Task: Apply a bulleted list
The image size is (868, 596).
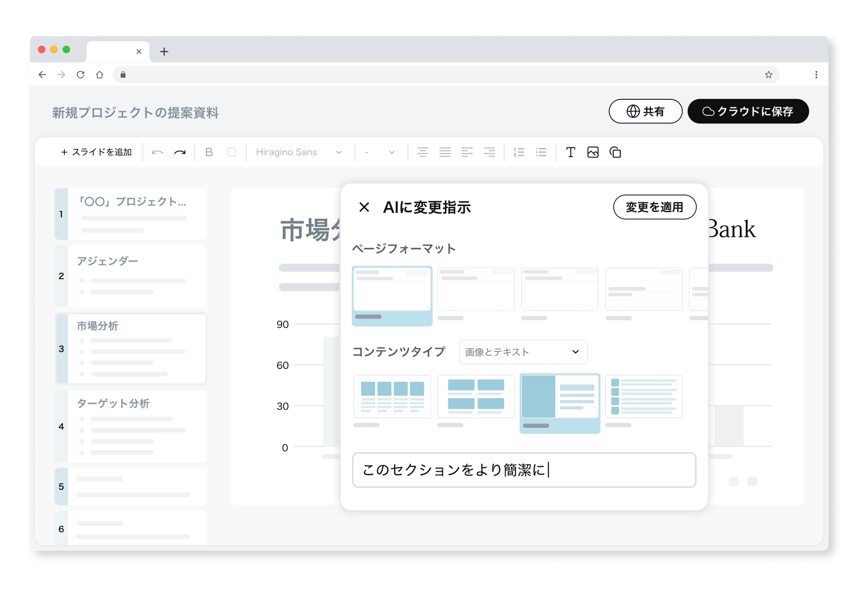Action: click(x=541, y=152)
